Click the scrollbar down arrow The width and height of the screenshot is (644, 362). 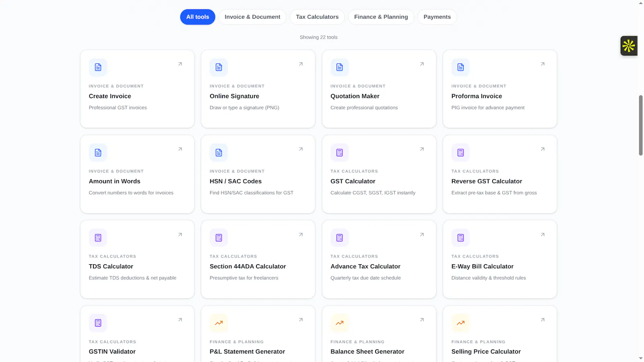click(x=641, y=358)
